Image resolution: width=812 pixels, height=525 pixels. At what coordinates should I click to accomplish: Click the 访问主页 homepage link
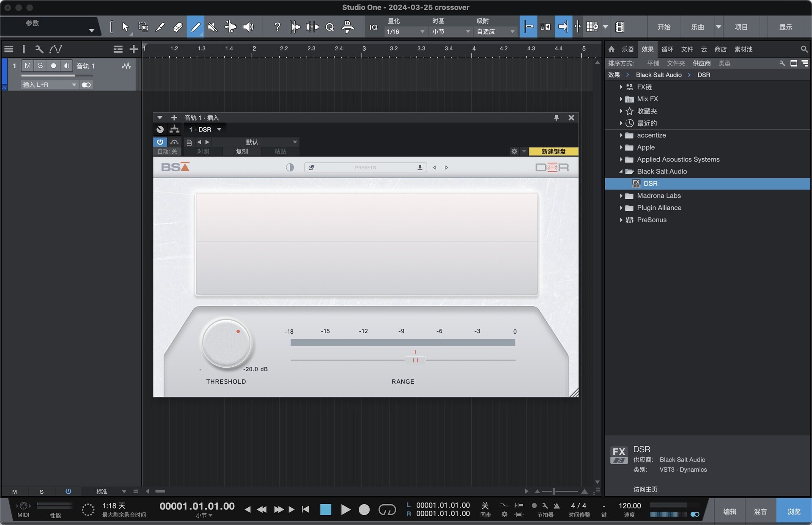(x=645, y=489)
